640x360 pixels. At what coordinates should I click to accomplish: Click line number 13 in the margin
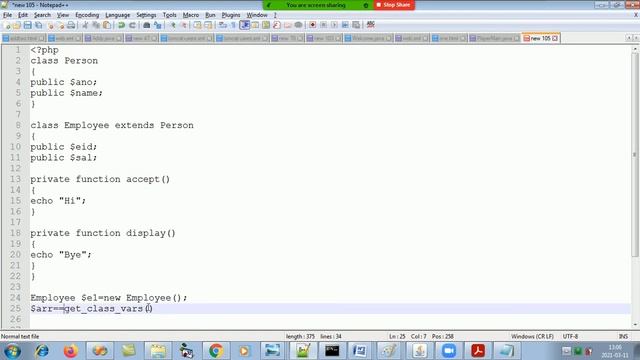16,179
